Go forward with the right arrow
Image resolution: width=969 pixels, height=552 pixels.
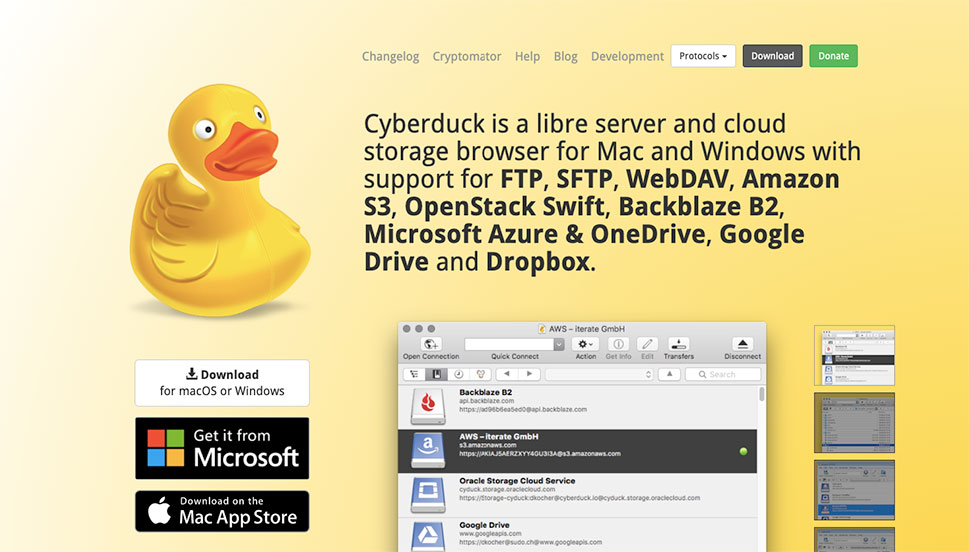pyautogui.click(x=529, y=374)
